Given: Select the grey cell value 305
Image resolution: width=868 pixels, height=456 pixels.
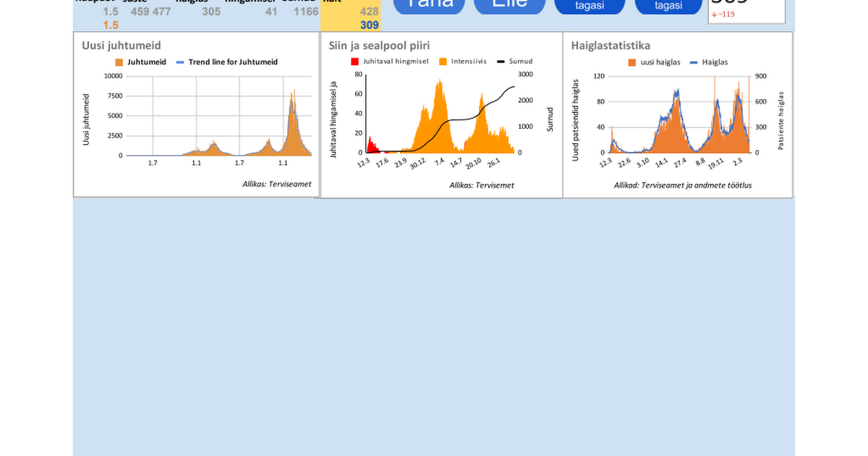Looking at the screenshot, I should tap(211, 12).
